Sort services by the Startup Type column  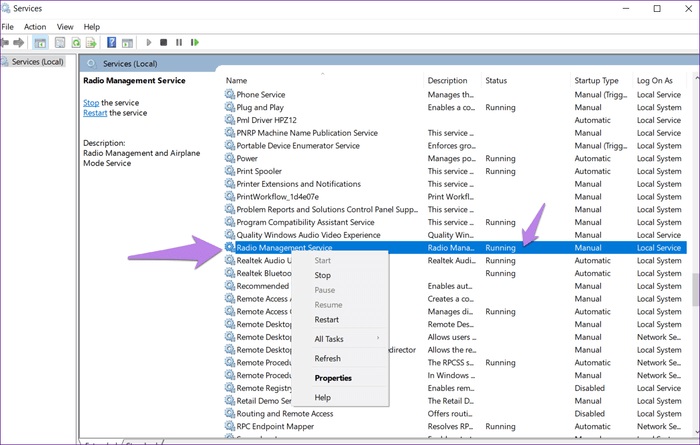[596, 80]
